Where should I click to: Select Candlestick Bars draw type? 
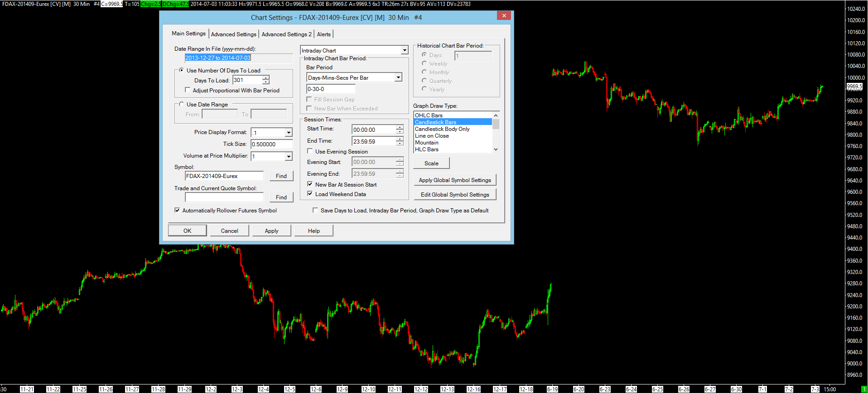453,122
